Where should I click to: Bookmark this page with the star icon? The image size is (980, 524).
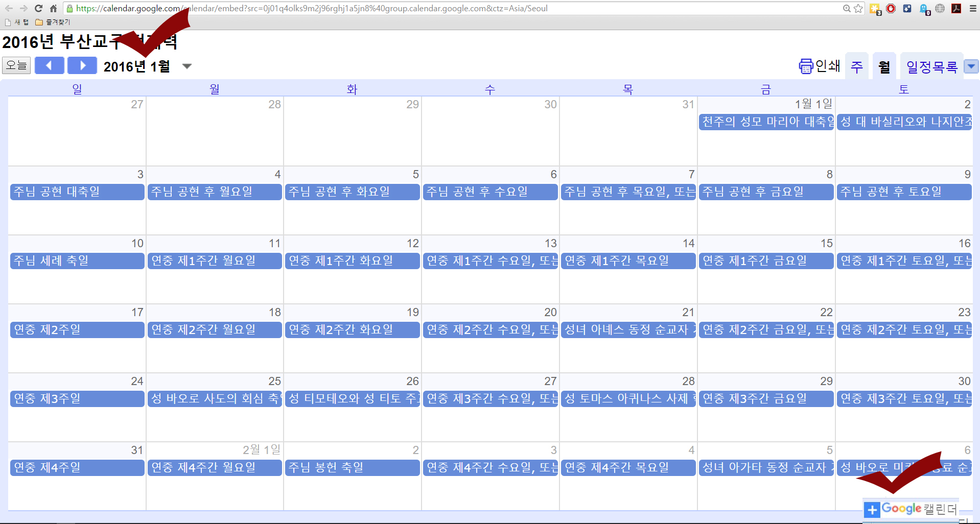pyautogui.click(x=858, y=9)
